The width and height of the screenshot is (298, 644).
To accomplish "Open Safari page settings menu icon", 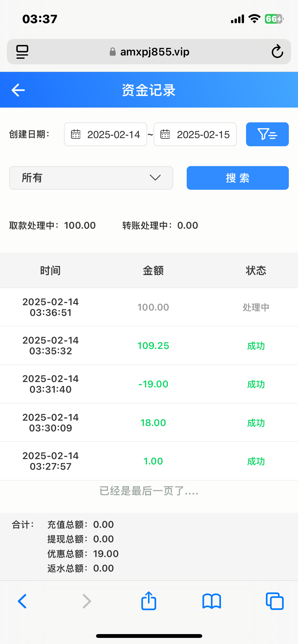I will (x=22, y=52).
